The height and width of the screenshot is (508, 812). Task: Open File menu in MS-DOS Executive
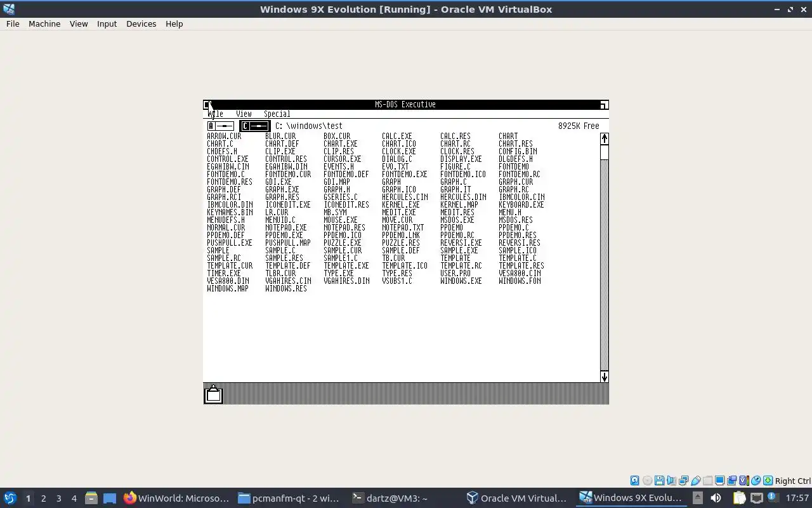tap(216, 114)
